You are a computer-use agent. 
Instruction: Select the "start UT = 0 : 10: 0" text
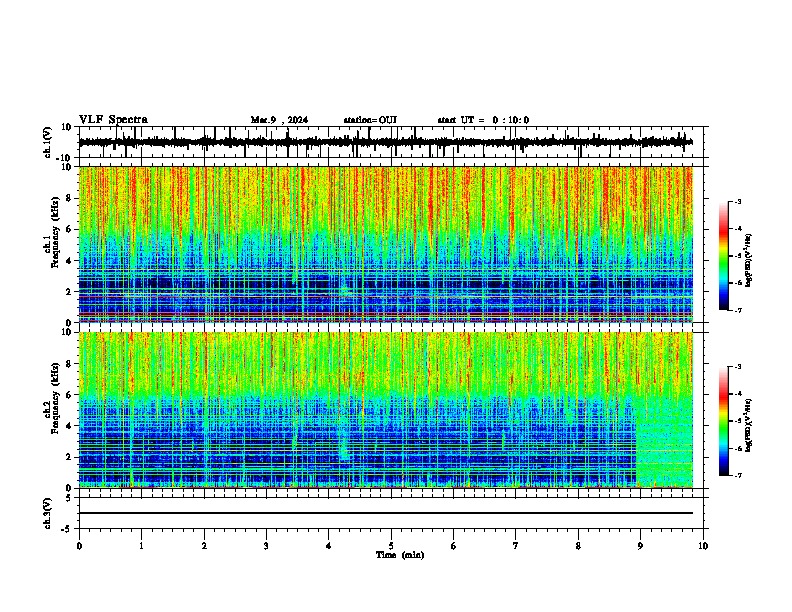[x=483, y=120]
